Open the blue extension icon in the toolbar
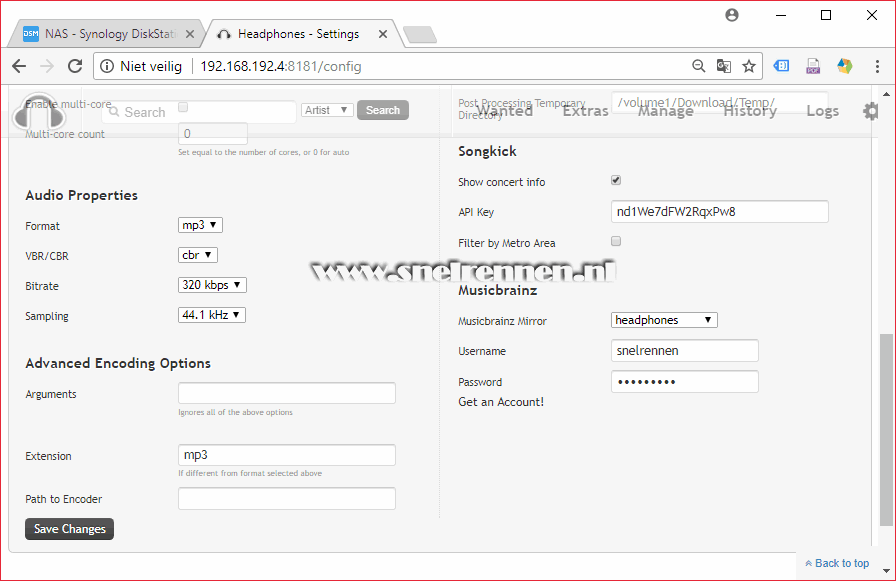 pos(781,66)
